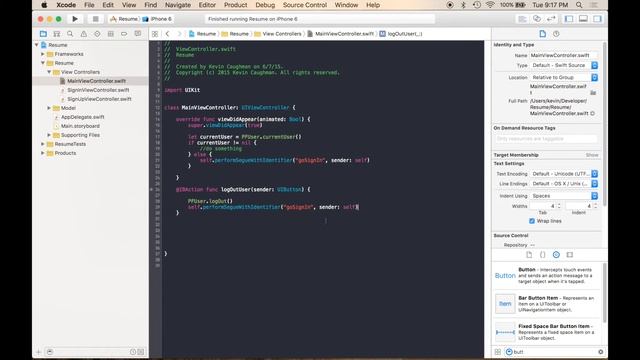The height and width of the screenshot is (360, 640).
Task: Change Line Endings dropdown
Action: [564, 184]
